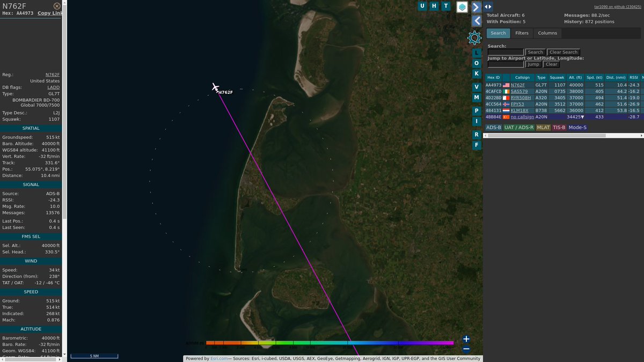Focus the Search text field

point(506,52)
